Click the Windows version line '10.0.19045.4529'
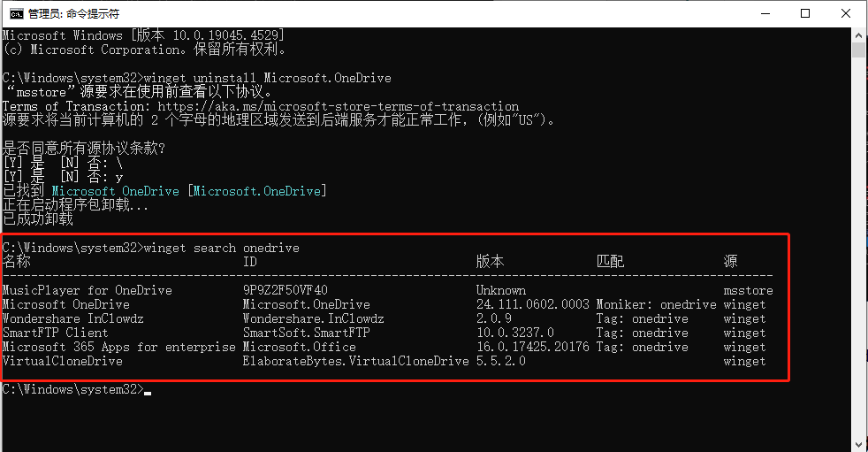 pos(143,35)
